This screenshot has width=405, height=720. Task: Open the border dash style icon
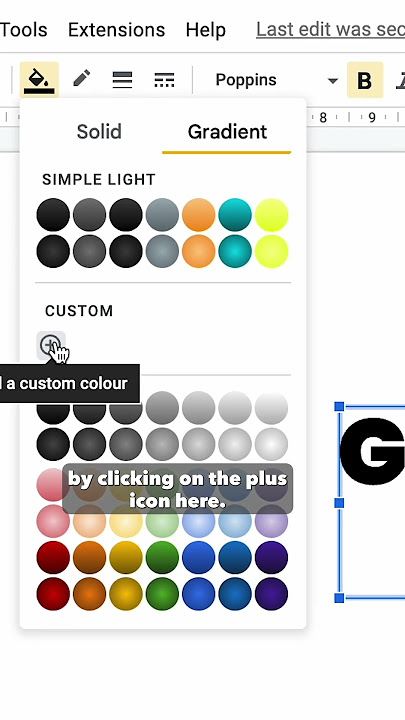pos(164,80)
